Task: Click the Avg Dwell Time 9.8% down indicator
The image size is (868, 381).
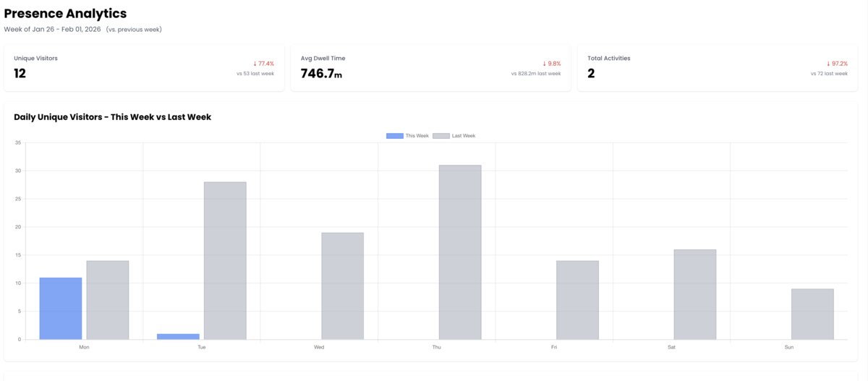Action: pyautogui.click(x=551, y=64)
